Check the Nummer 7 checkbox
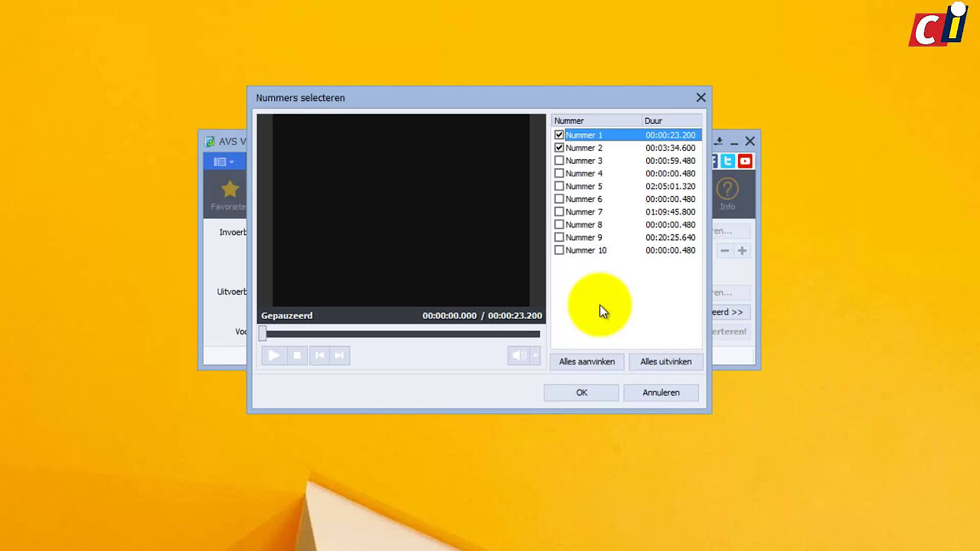The height and width of the screenshot is (551, 980). 559,212
